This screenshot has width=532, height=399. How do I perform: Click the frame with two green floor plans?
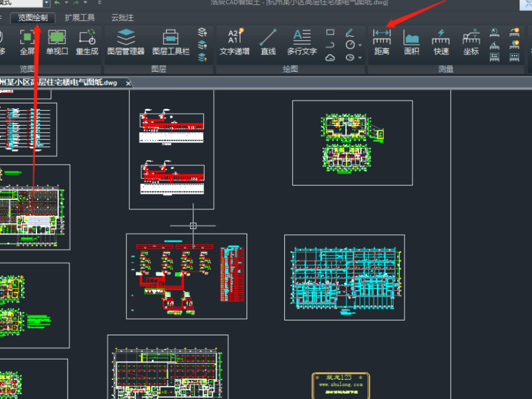[352, 143]
